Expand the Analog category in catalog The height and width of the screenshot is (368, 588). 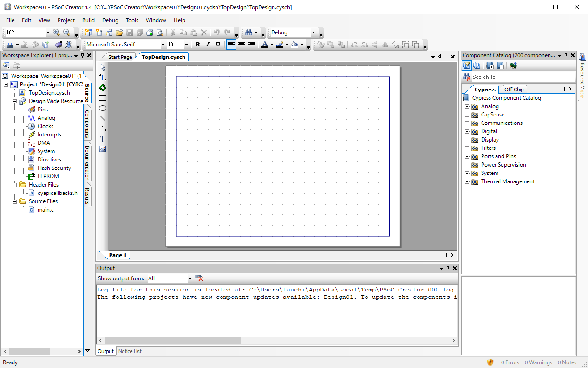467,106
